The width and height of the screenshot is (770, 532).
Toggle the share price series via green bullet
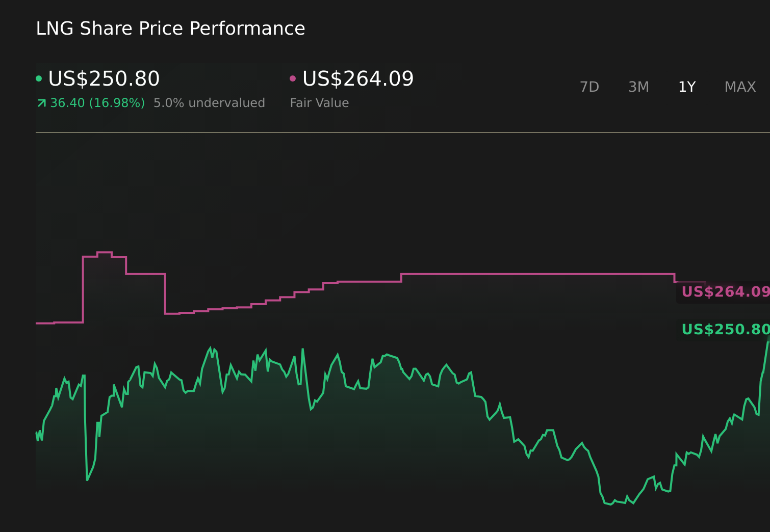[x=38, y=78]
